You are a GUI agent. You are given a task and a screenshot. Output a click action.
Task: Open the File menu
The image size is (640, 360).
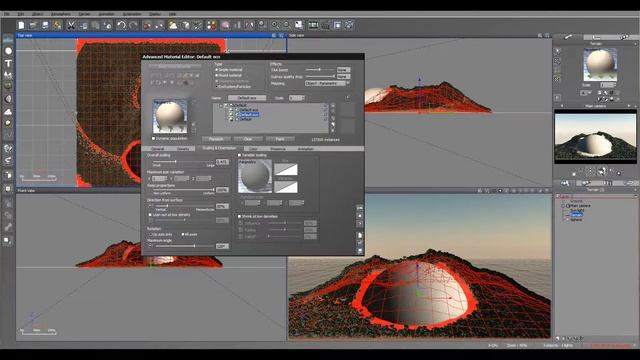pyautogui.click(x=7, y=14)
